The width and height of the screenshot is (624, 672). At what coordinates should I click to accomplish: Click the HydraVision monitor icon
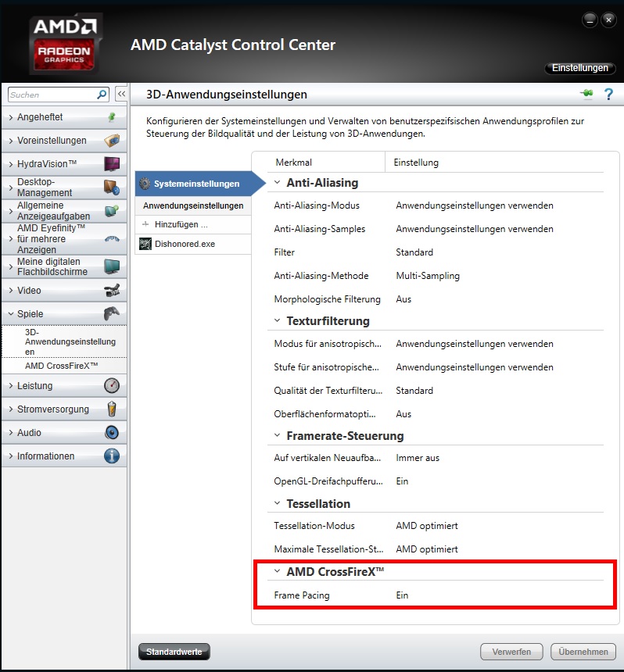[112, 164]
